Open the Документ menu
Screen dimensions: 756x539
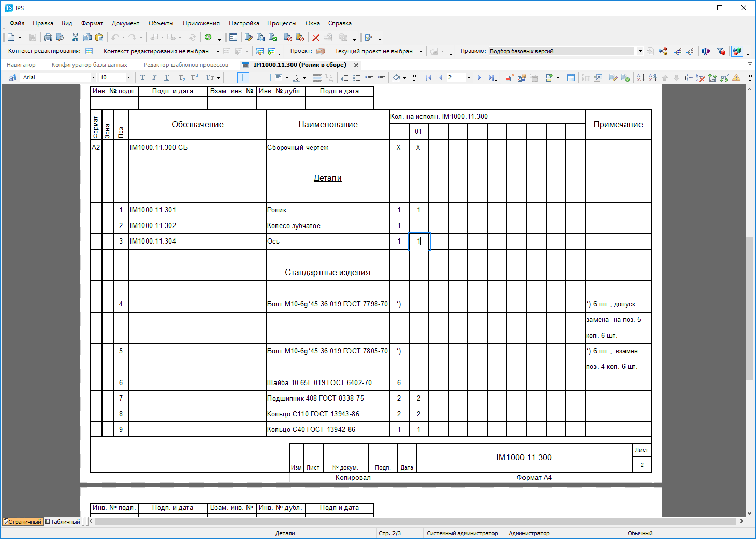point(125,23)
